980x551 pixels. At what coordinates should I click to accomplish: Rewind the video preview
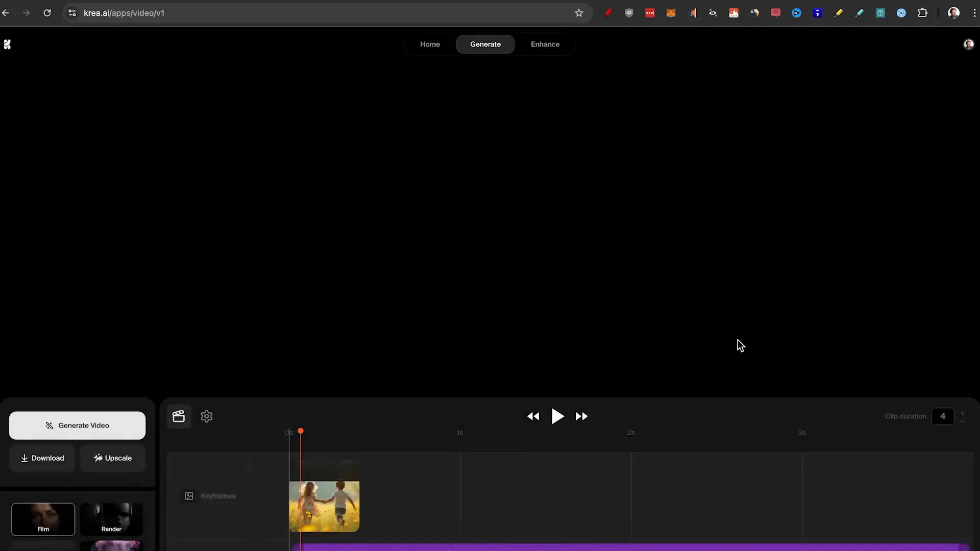click(x=533, y=416)
